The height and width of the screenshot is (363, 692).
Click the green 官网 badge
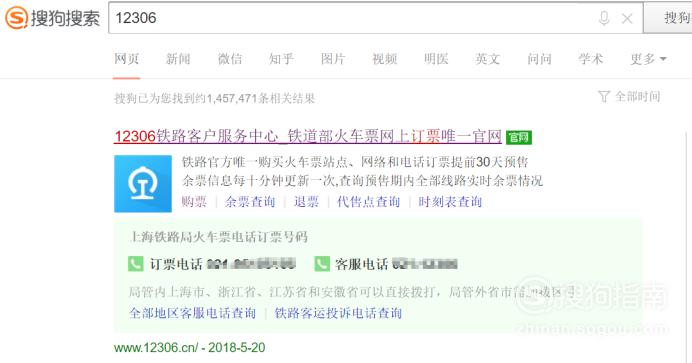[x=519, y=137]
